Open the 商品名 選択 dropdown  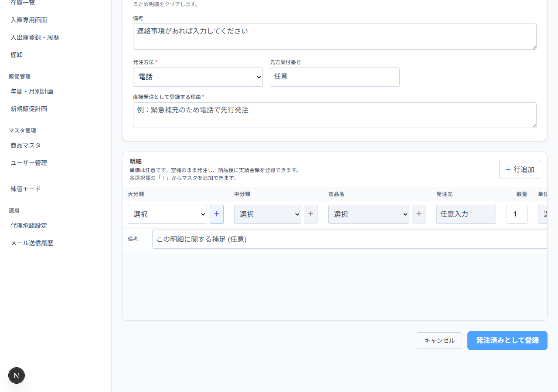pyautogui.click(x=369, y=214)
